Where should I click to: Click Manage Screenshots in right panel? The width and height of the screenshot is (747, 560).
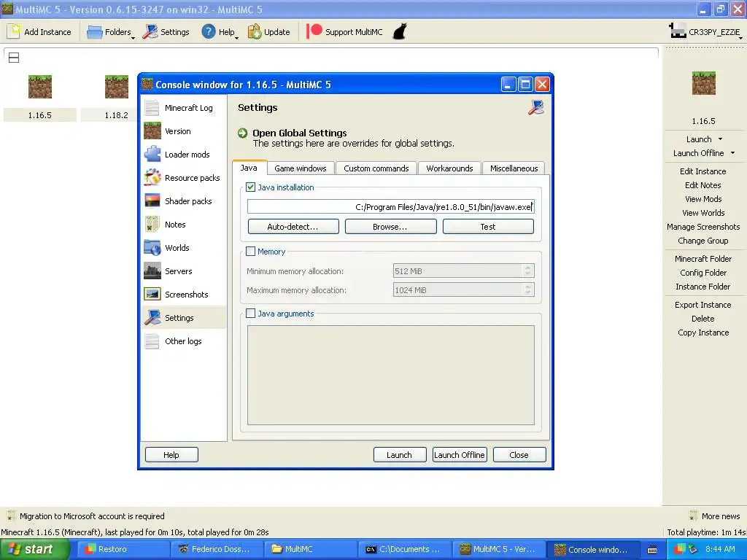[703, 227]
